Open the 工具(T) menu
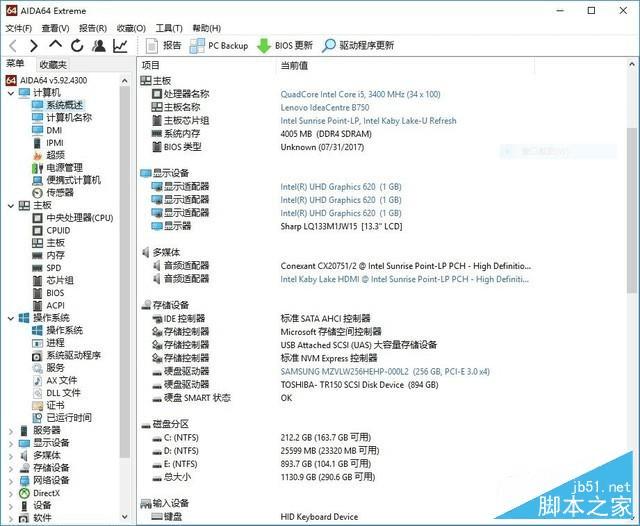 click(x=169, y=28)
